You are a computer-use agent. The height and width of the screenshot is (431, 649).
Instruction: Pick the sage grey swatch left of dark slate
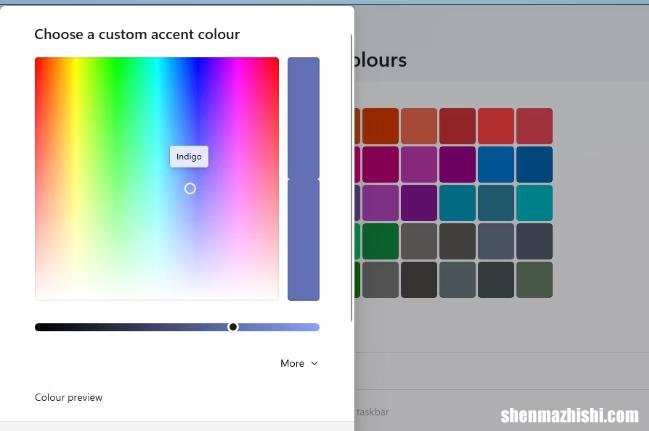pyautogui.click(x=457, y=280)
